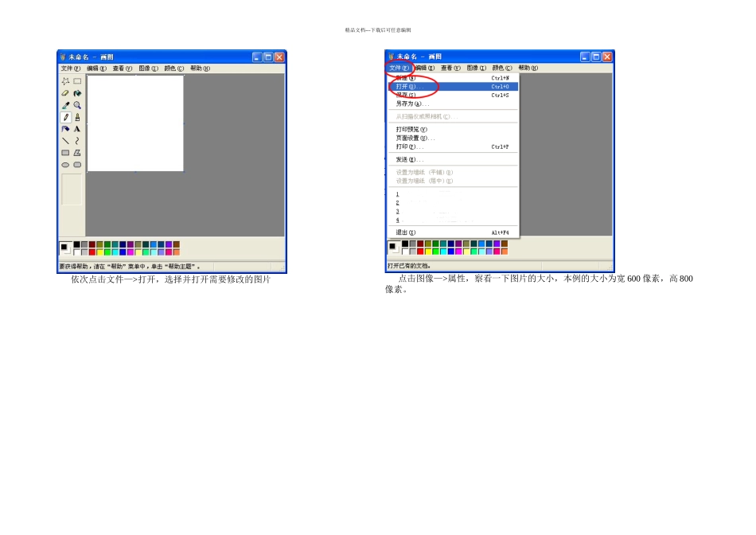Choose 退出(X) from the File menu

point(454,232)
